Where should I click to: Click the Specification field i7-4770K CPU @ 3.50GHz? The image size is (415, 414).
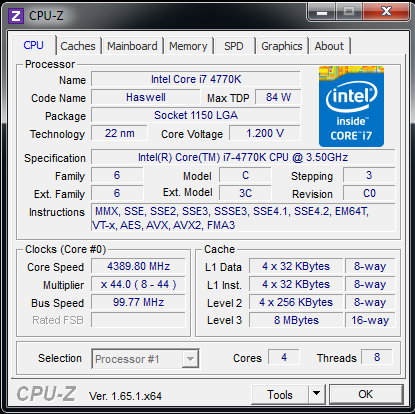pyautogui.click(x=243, y=157)
